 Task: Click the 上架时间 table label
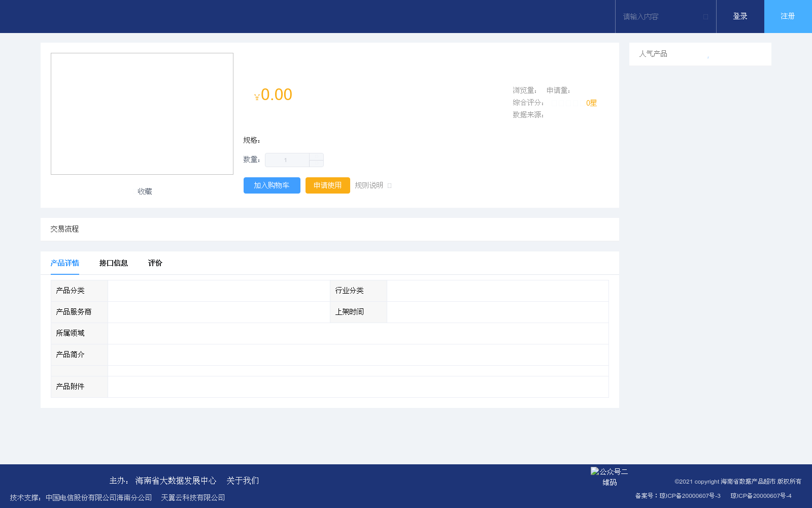pyautogui.click(x=349, y=312)
